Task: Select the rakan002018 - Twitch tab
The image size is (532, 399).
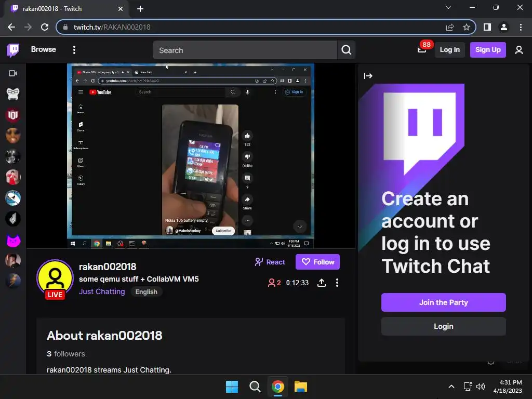Action: point(66,9)
